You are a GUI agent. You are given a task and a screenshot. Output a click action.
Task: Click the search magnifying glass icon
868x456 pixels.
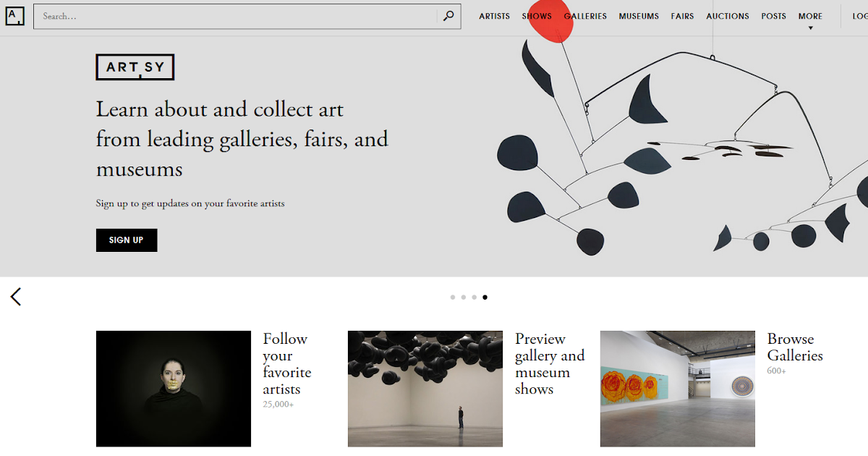coord(448,16)
